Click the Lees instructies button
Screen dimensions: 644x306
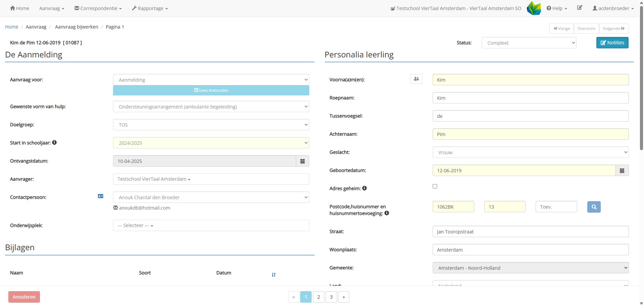pos(211,90)
